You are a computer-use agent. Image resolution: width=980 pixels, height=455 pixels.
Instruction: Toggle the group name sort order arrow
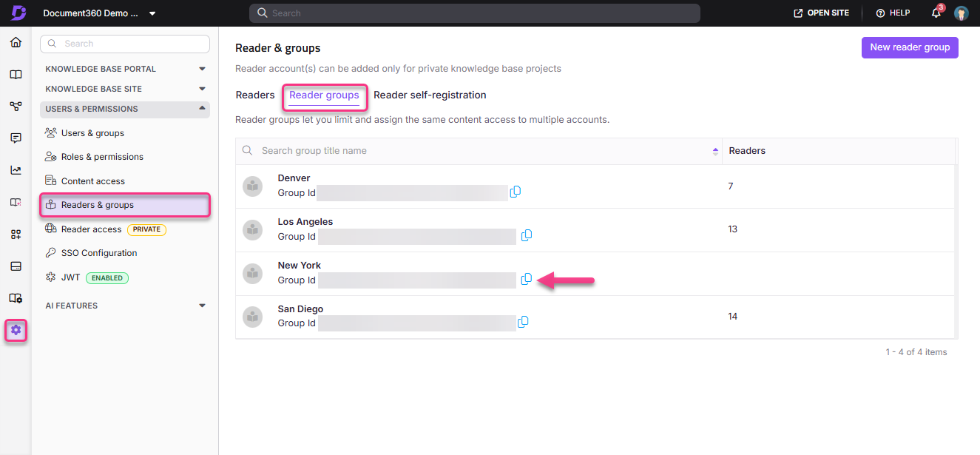click(x=715, y=150)
